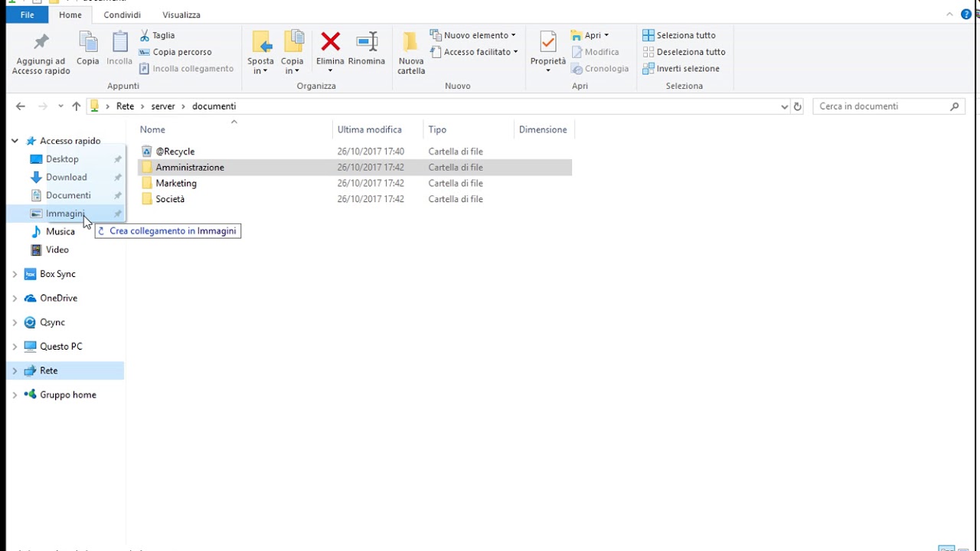Select Gruppo home in the navigation pane
Viewport: 980px width, 551px height.
pyautogui.click(x=68, y=395)
